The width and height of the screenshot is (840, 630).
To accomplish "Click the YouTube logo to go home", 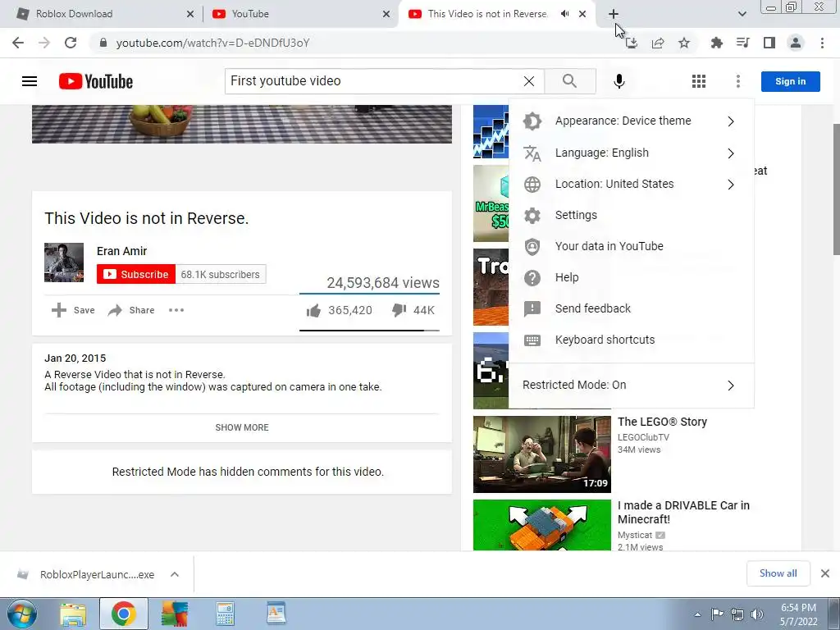I will pos(96,81).
